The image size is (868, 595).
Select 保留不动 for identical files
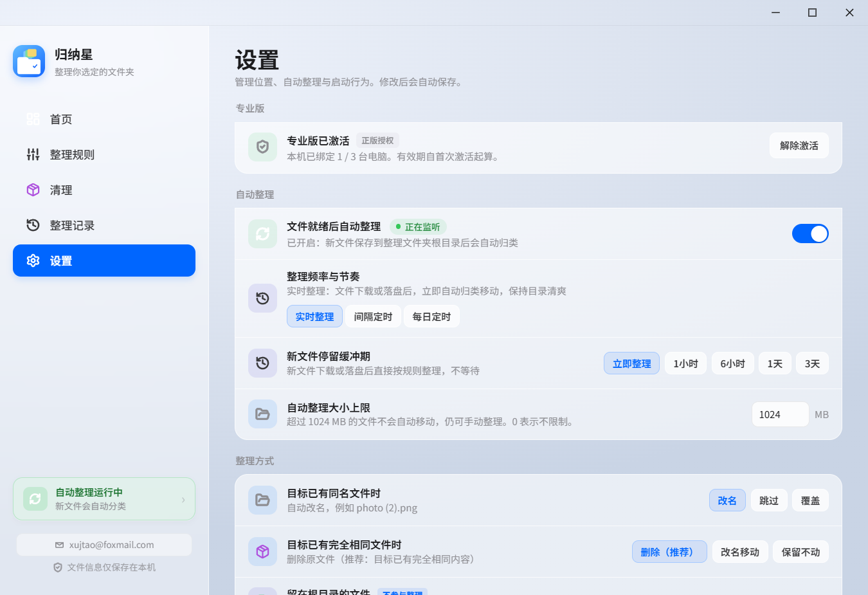click(800, 552)
